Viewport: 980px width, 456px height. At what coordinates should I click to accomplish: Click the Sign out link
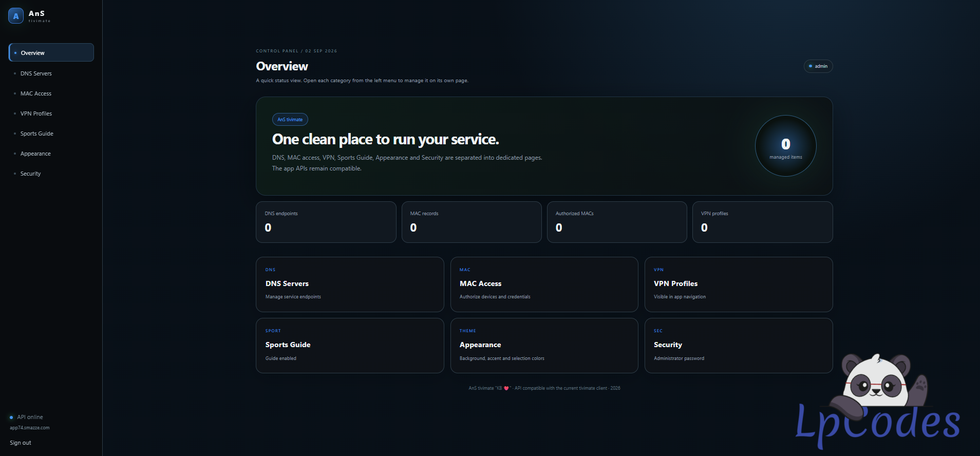coord(21,443)
